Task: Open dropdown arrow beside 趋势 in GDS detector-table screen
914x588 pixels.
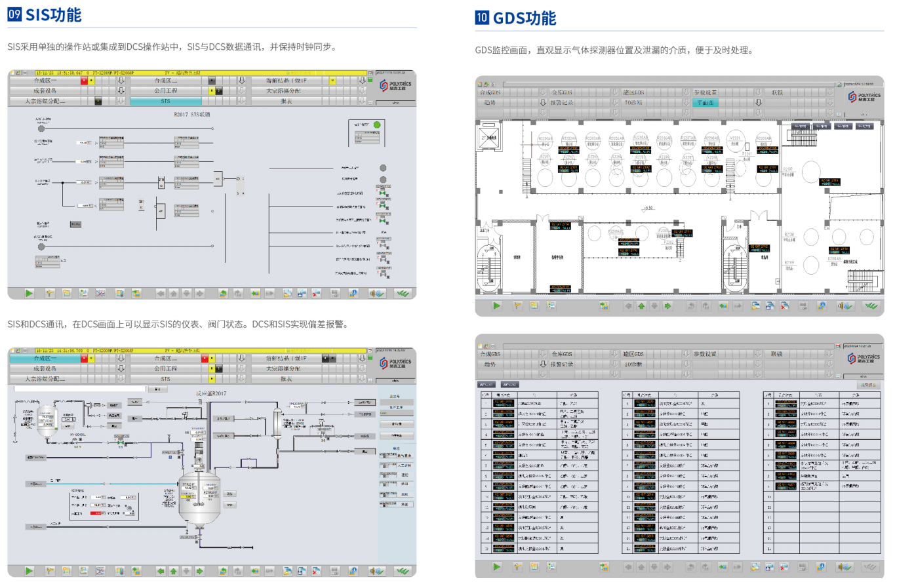Action: tap(543, 364)
